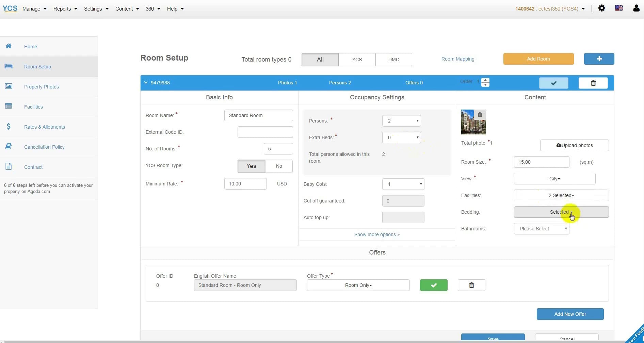Click the Room Name input field

[259, 115]
